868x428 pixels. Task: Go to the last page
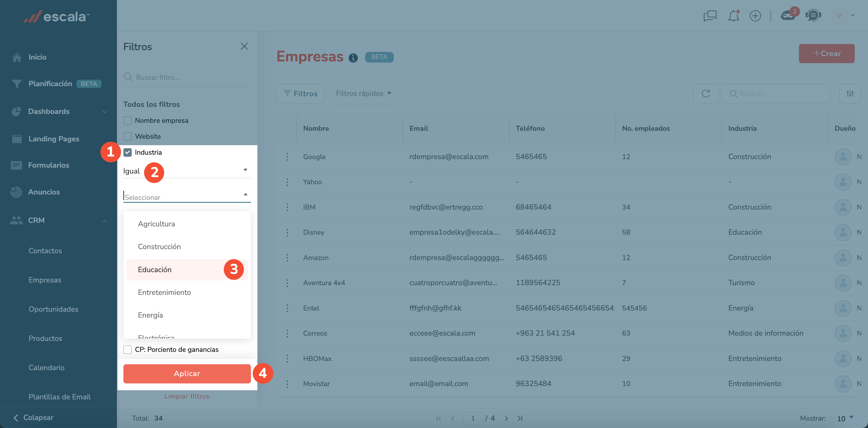point(520,418)
